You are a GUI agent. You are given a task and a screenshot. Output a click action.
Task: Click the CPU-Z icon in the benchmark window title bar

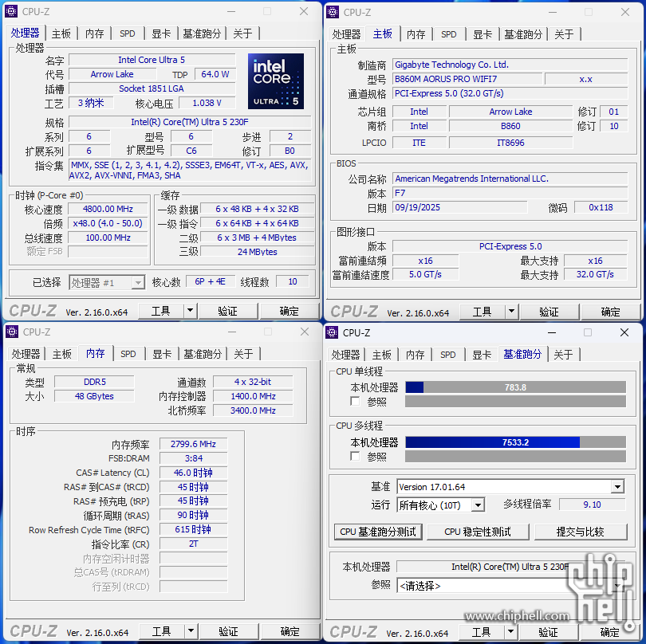pos(333,332)
